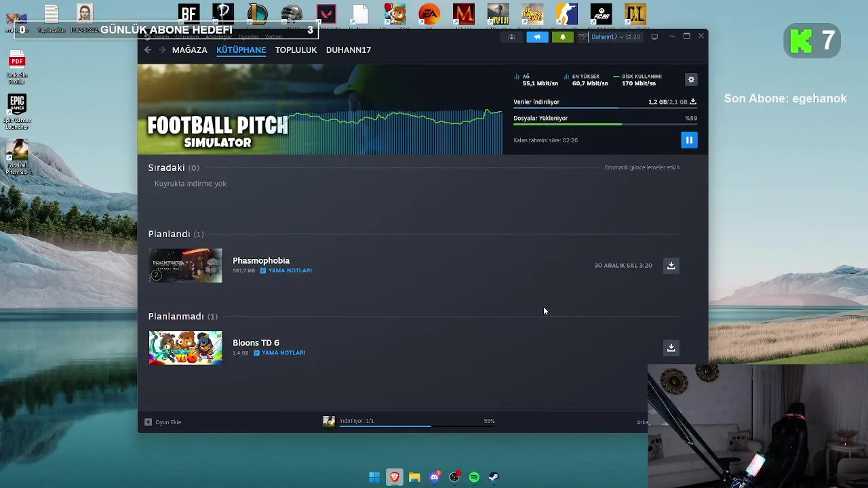Click the AĞ 55,1 Mbit/sn stat
The image size is (868, 488).
coord(536,80)
